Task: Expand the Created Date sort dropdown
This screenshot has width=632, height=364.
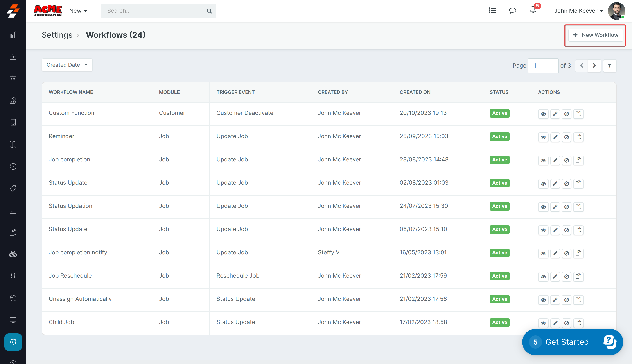Action: click(67, 65)
